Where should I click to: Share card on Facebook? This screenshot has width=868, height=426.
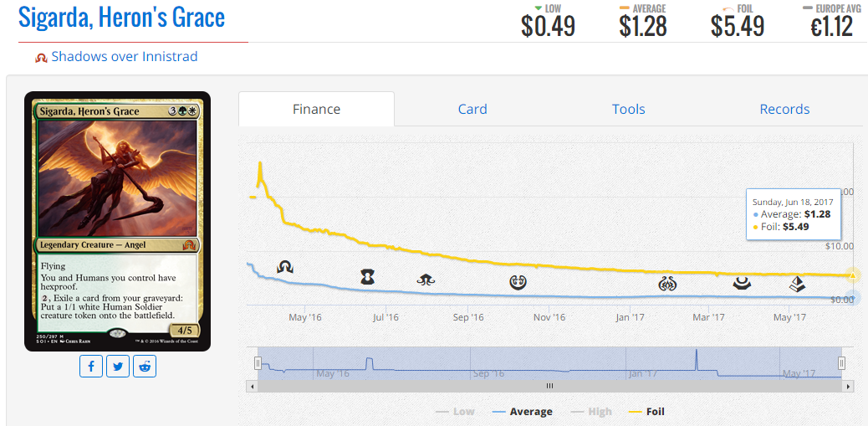tap(91, 367)
